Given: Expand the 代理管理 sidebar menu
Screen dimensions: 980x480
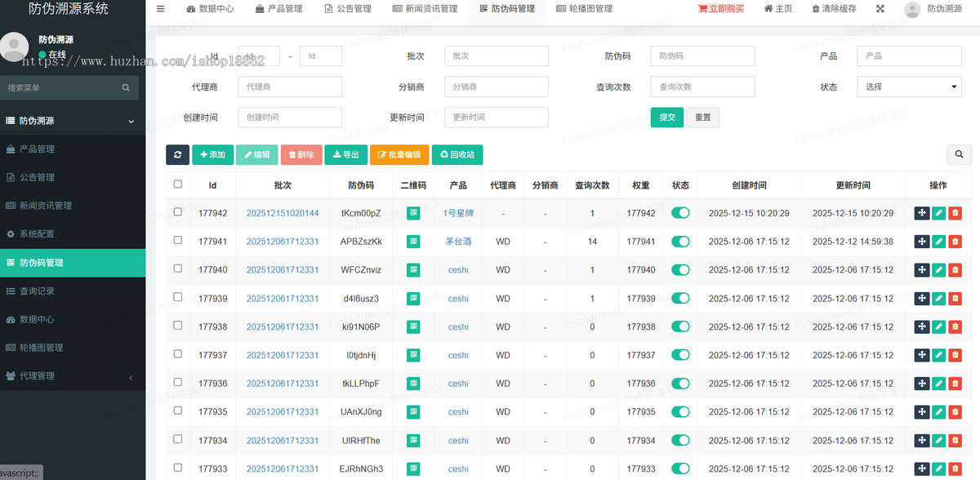Looking at the screenshot, I should pos(49,376).
